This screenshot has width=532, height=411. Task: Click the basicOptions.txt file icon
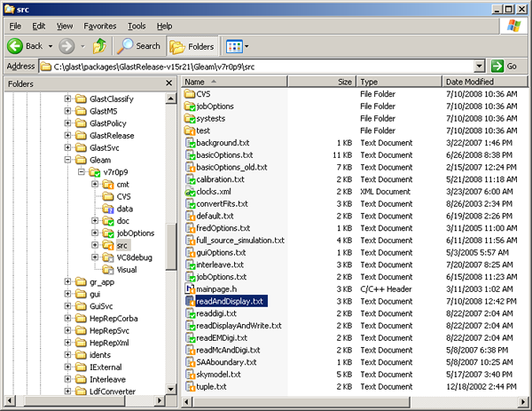(x=190, y=154)
